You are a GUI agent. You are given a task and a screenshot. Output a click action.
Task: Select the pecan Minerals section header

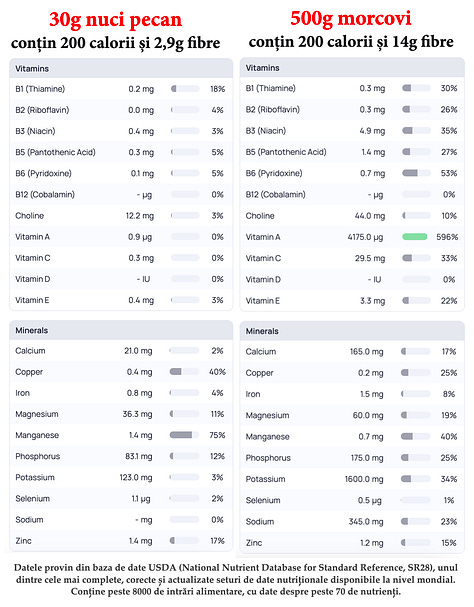coord(121,330)
